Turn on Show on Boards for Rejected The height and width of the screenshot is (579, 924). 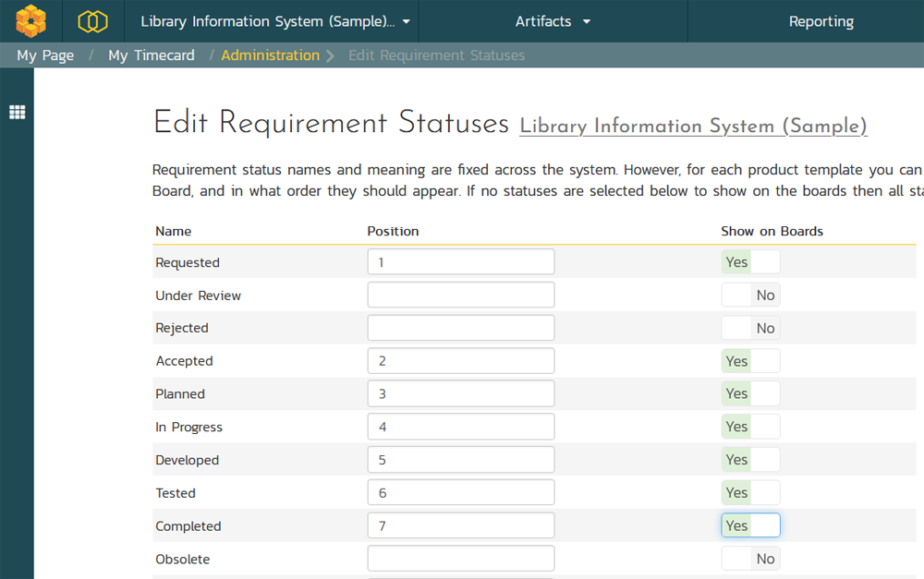[x=750, y=328]
